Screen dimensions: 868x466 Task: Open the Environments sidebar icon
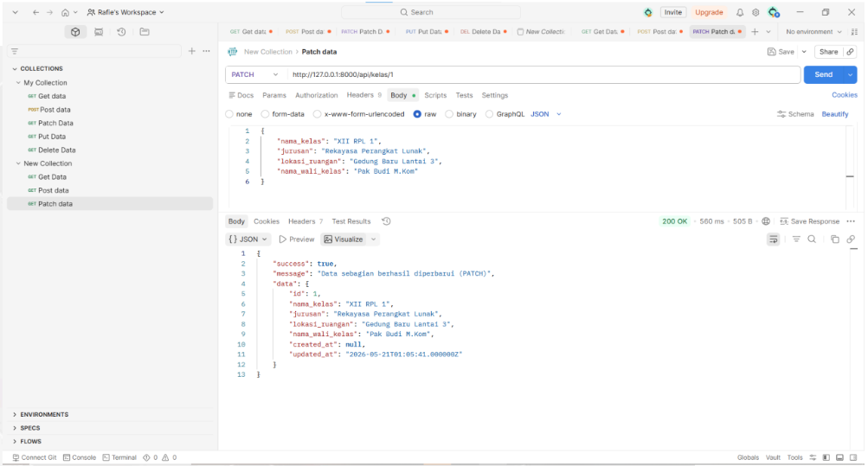pyautogui.click(x=99, y=32)
